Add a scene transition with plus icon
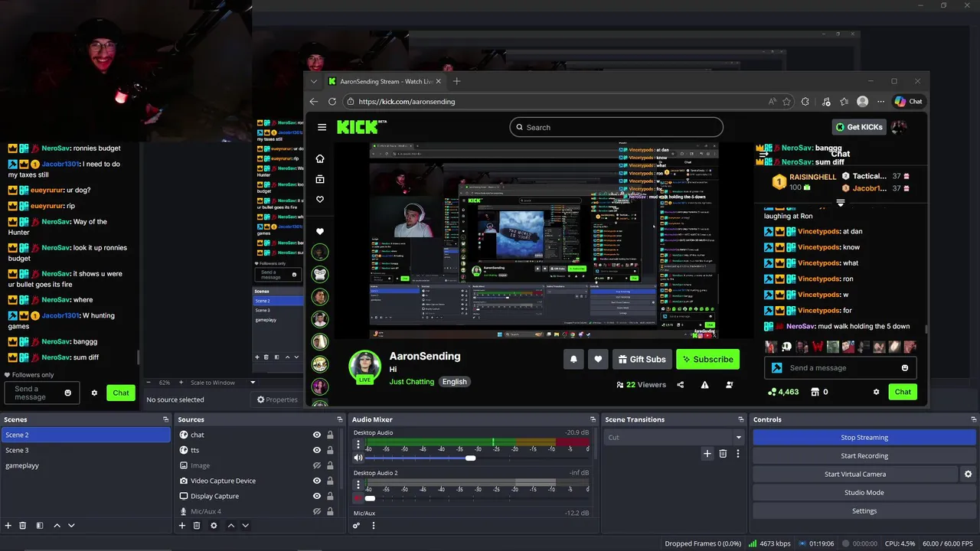Screen dimensions: 980x551 click(x=707, y=454)
